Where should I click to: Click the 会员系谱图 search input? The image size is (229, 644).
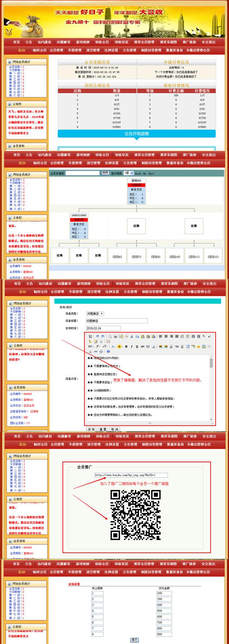point(83,173)
